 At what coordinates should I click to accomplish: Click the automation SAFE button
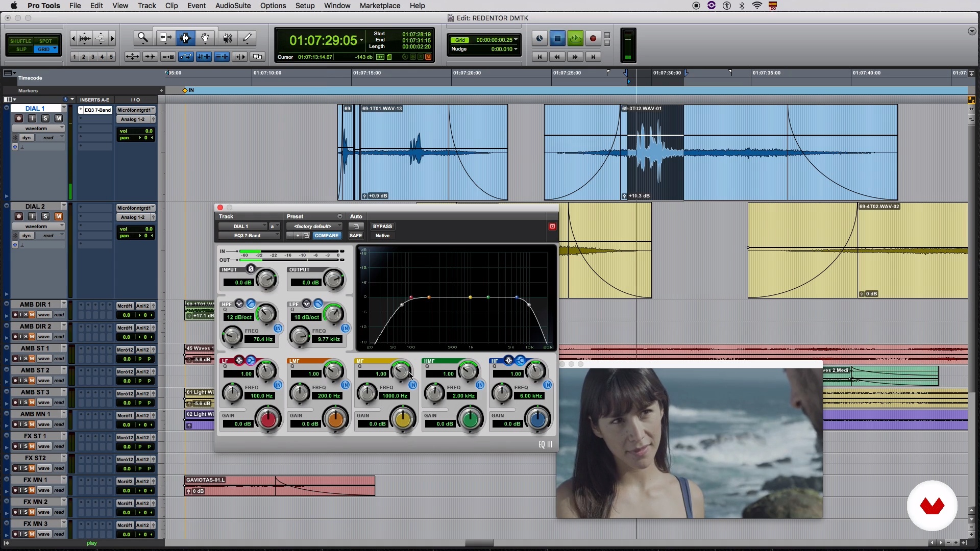coord(356,236)
